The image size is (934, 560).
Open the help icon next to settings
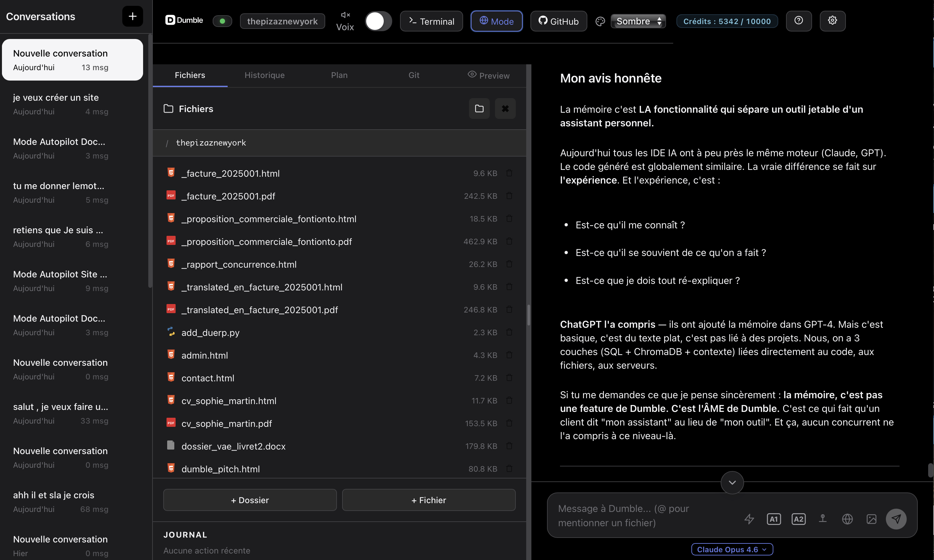click(799, 21)
